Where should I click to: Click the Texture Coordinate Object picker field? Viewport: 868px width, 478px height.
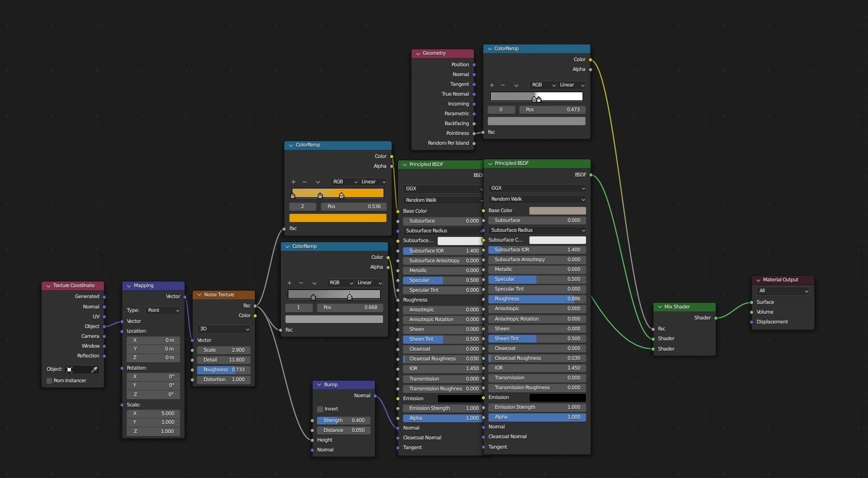pyautogui.click(x=81, y=369)
